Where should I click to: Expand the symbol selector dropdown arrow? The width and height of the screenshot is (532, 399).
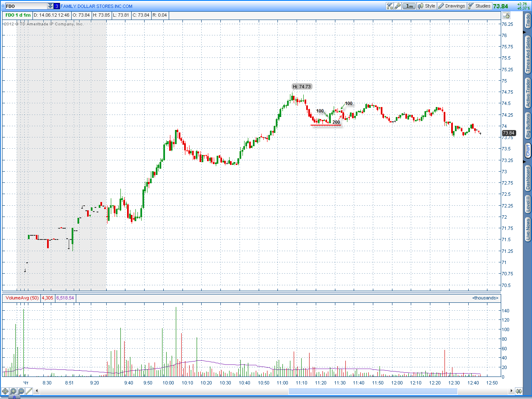click(x=50, y=6)
